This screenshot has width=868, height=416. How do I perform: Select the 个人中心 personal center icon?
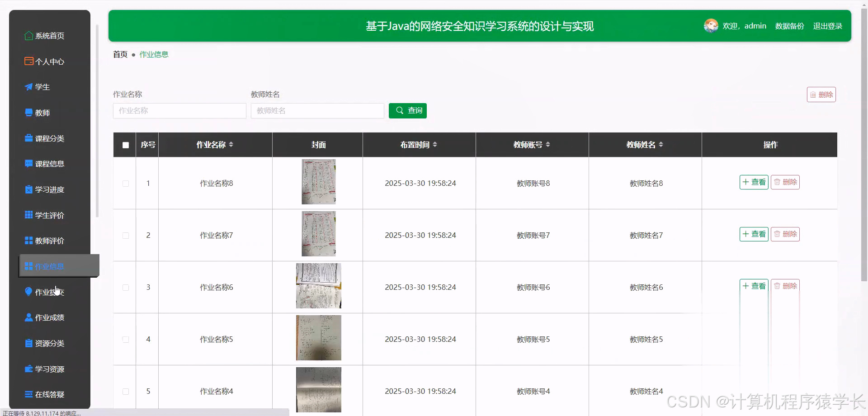click(28, 61)
